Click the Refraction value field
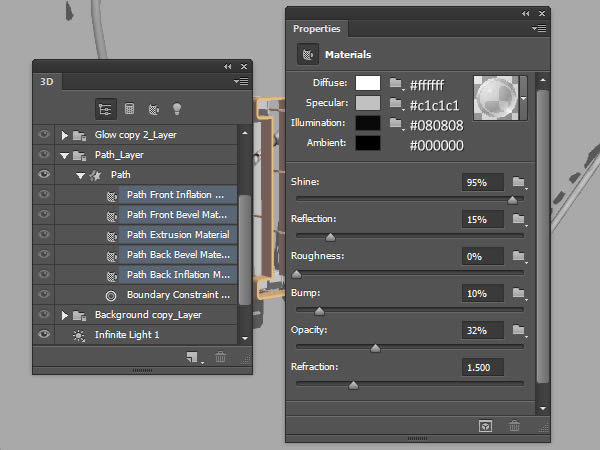600x450 pixels. click(483, 367)
